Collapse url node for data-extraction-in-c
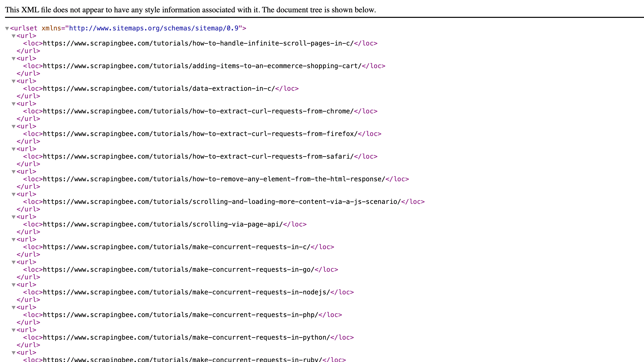 point(14,81)
